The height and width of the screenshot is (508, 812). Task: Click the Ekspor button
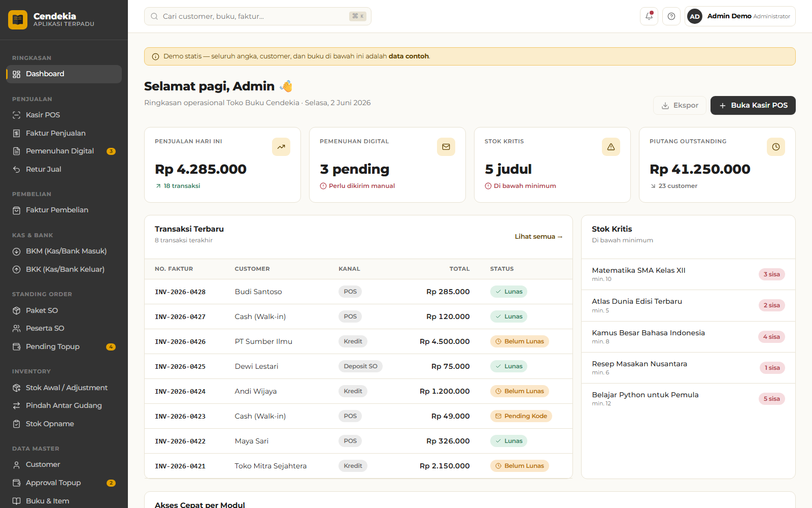click(x=680, y=105)
